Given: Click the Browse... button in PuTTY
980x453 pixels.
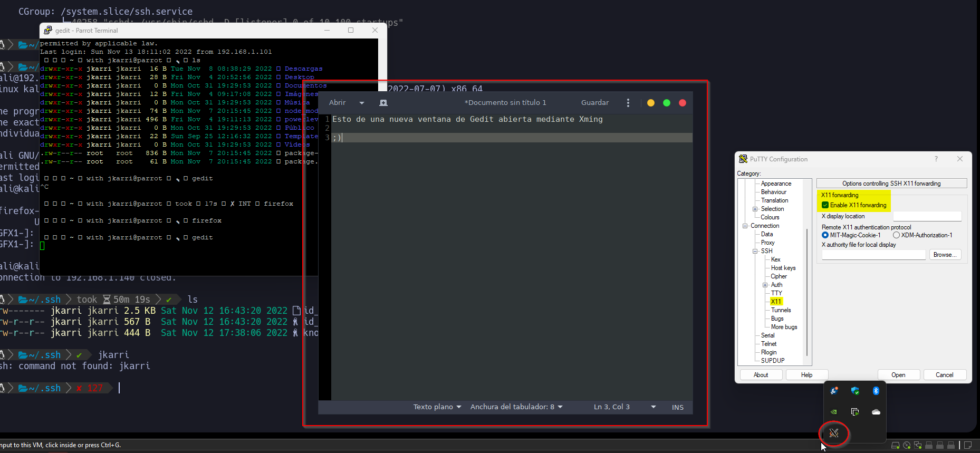Looking at the screenshot, I should coord(945,255).
